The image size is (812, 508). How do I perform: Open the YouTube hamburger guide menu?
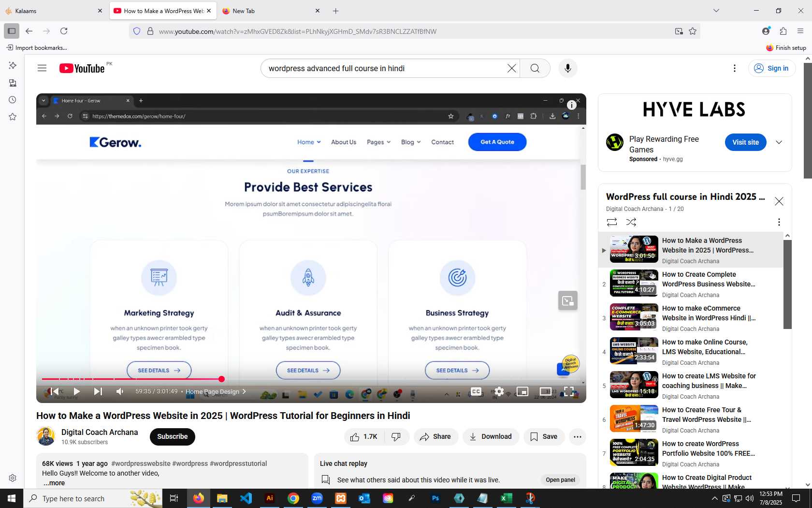[42, 68]
